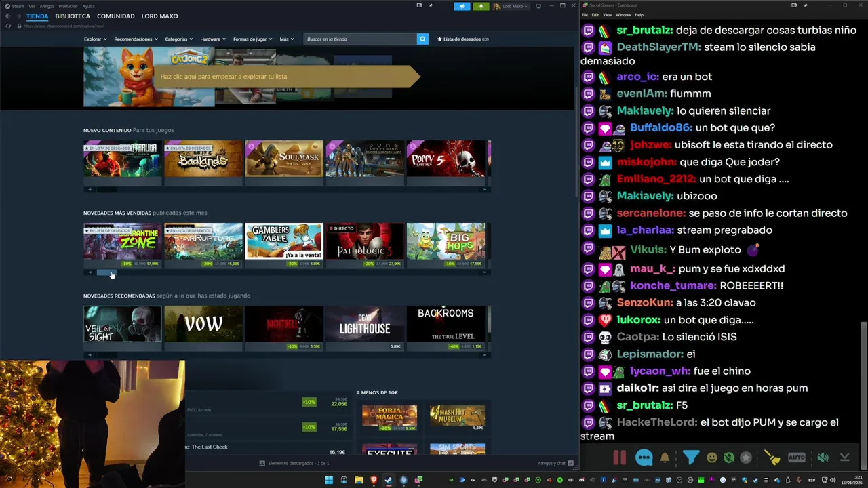The width and height of the screenshot is (868, 488).
Task: Expand the Formas de jugar dropdown
Action: [x=252, y=39]
